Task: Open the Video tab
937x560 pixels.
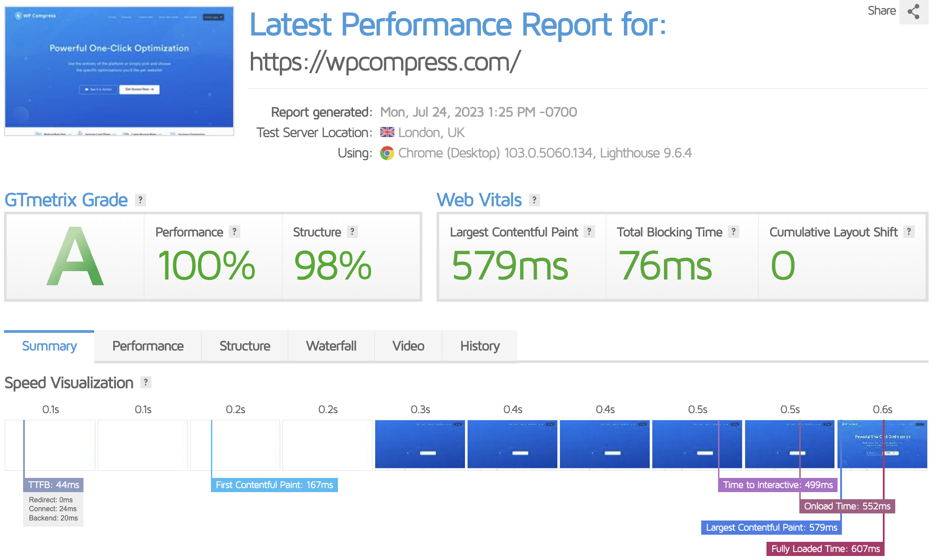Action: pyautogui.click(x=409, y=346)
